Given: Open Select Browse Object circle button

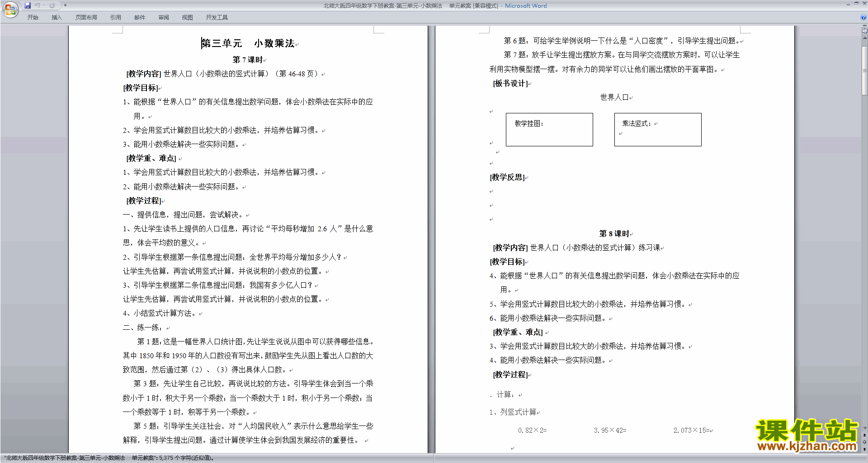Looking at the screenshot, I should coord(865,442).
